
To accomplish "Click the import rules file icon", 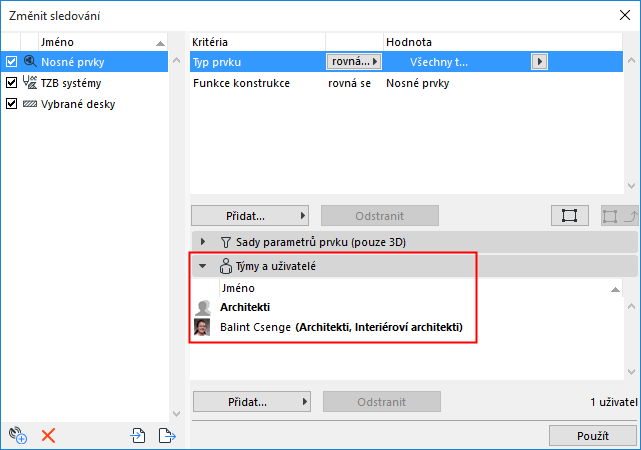I will (138, 435).
